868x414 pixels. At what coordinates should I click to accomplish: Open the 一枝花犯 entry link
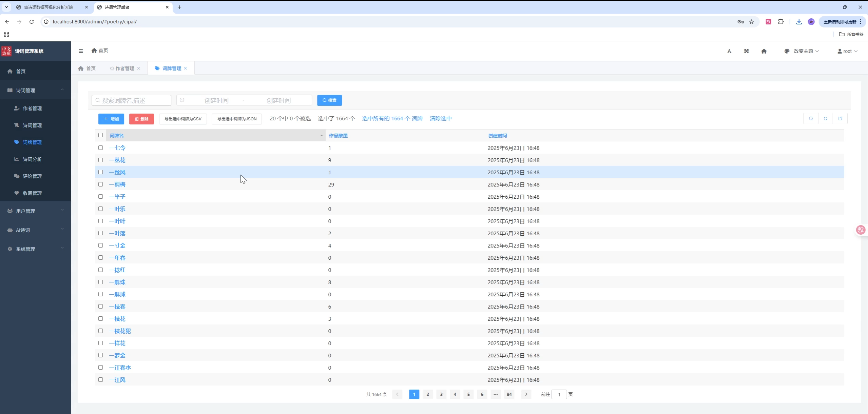[120, 331]
